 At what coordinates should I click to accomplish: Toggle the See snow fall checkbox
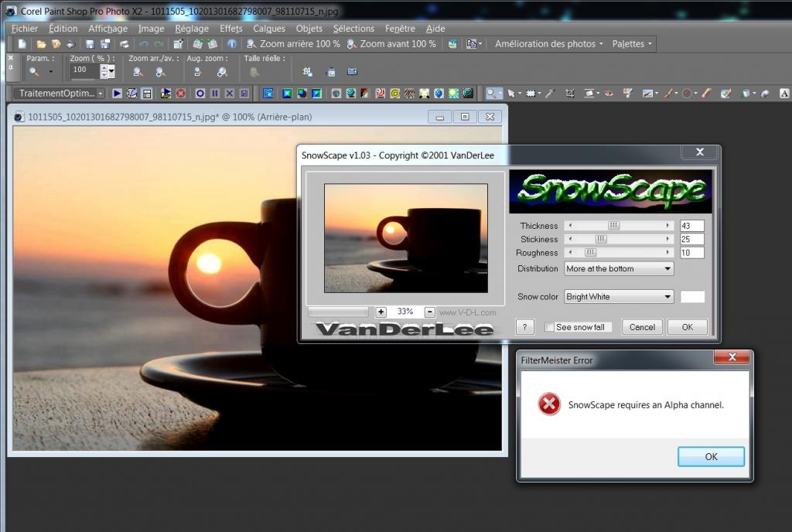tap(549, 327)
